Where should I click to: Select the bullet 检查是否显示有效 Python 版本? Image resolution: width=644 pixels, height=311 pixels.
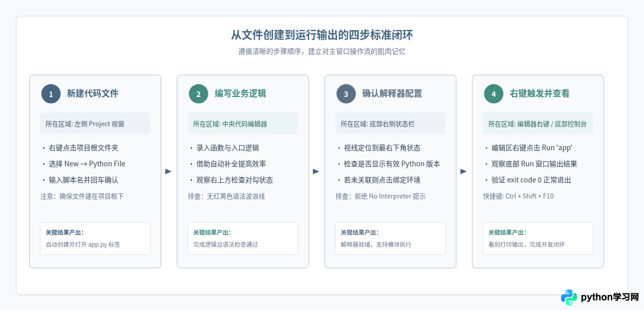click(x=392, y=164)
